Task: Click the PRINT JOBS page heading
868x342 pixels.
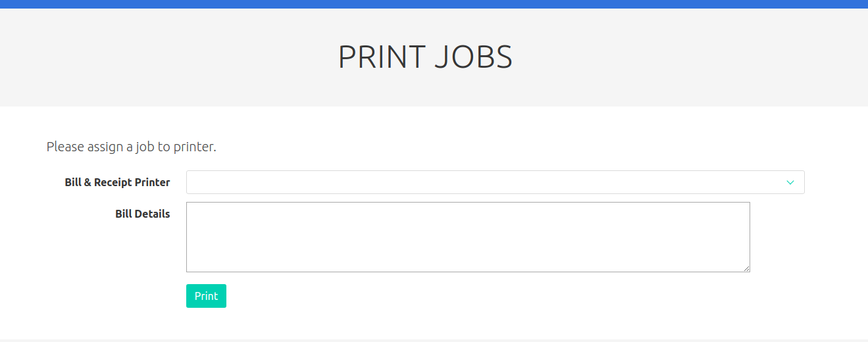Action: tap(425, 57)
